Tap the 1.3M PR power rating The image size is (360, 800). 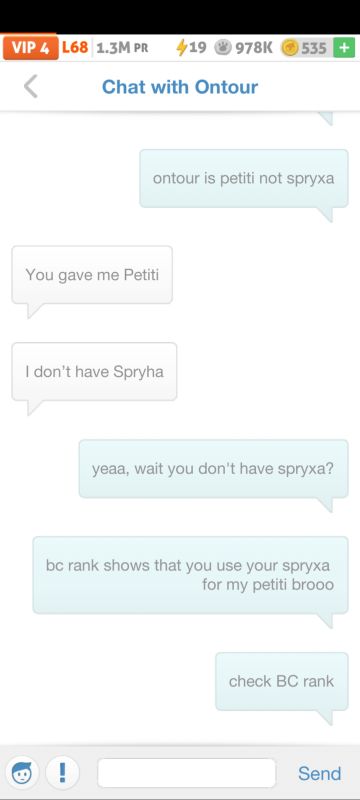coord(122,48)
